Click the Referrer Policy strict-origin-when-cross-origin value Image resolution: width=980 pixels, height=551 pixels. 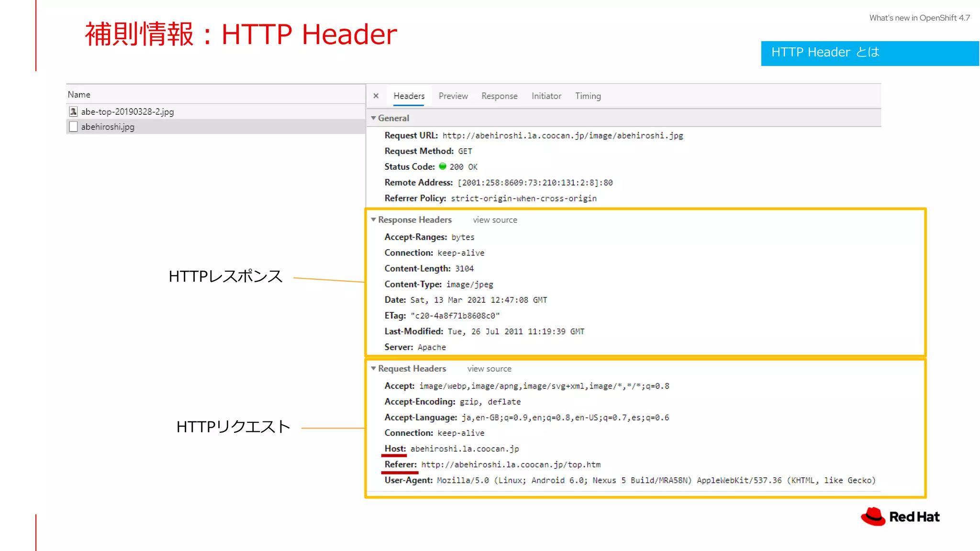click(x=523, y=198)
